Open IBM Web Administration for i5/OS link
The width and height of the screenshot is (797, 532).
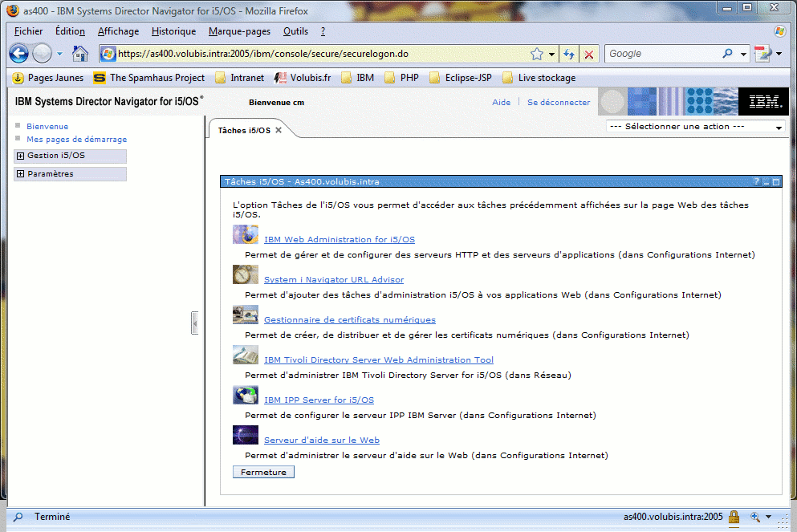coord(339,239)
